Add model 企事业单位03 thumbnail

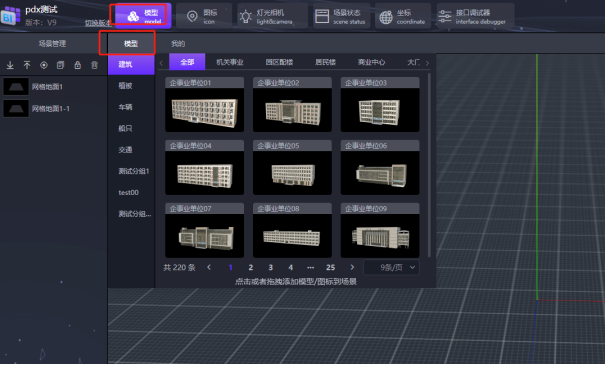tap(380, 110)
